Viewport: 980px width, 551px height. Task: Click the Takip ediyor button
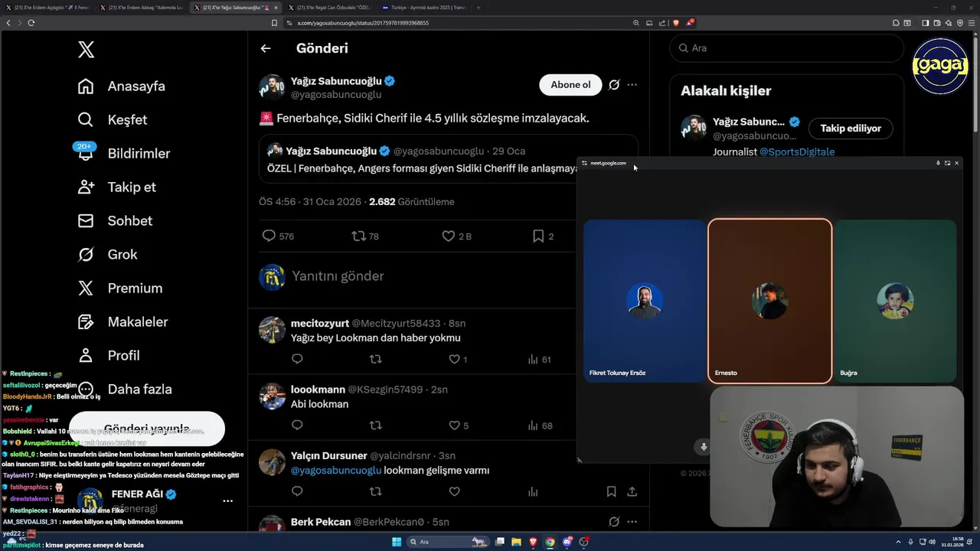(x=851, y=129)
